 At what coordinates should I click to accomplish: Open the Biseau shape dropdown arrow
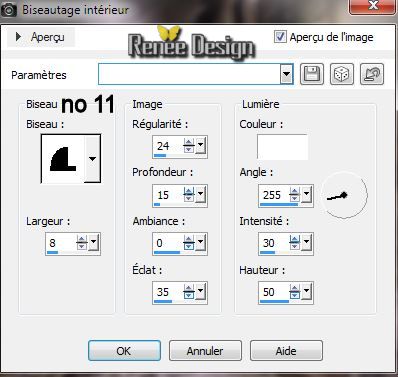[92, 159]
